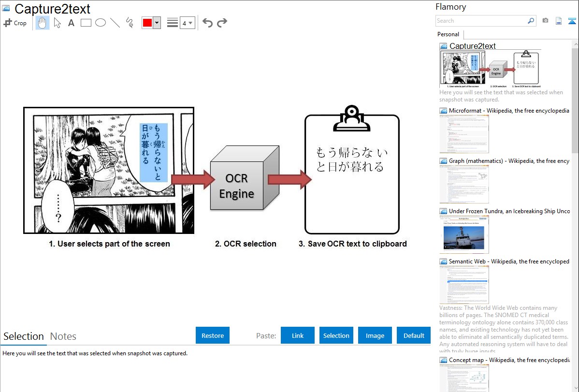This screenshot has width=579, height=392.
Task: Open the color picker dropdown arrow
Action: [x=157, y=23]
